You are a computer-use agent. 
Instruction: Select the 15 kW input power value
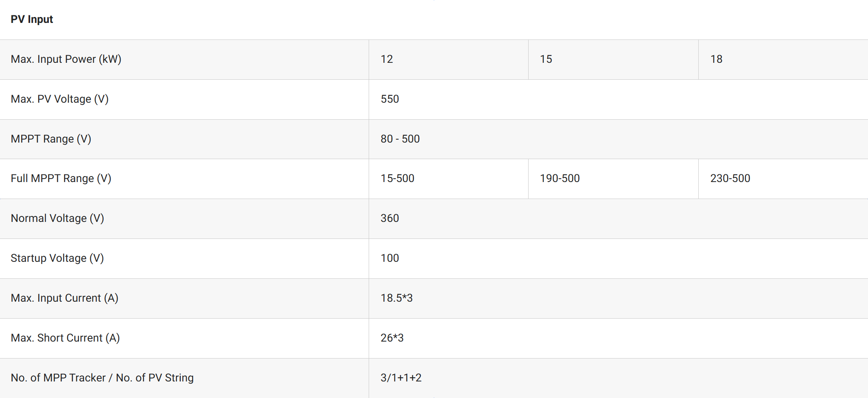pos(546,59)
